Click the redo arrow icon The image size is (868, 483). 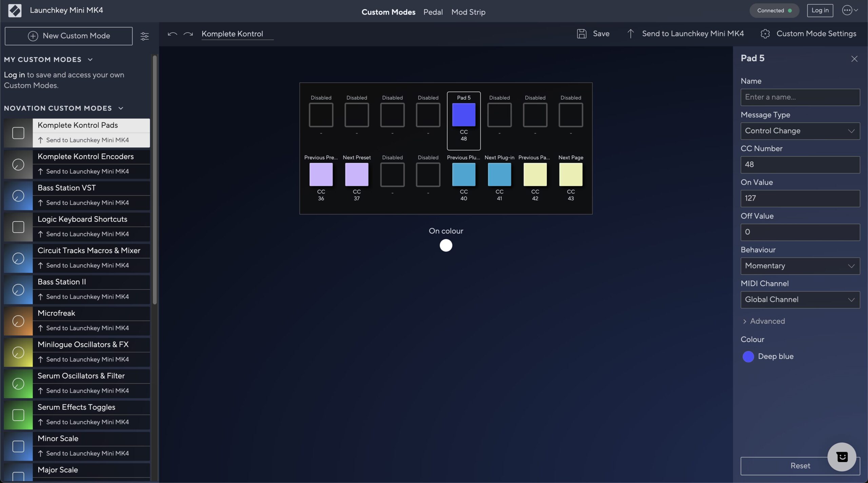188,34
